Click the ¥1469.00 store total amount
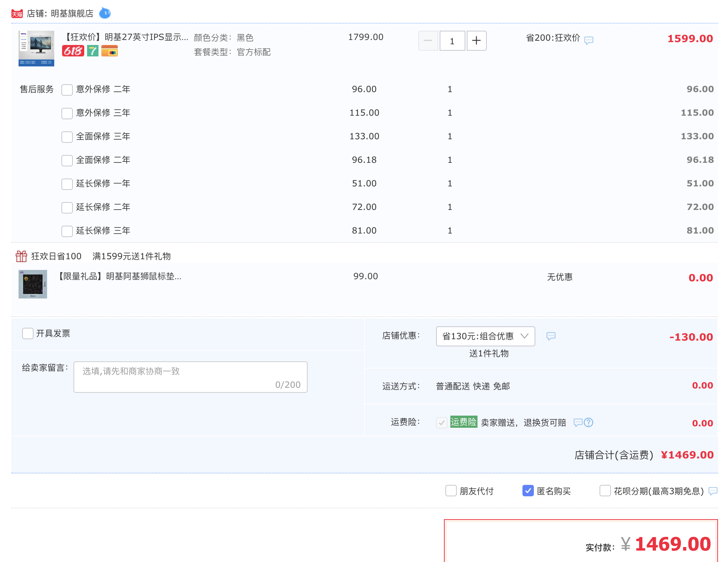728x562 pixels. pos(687,455)
